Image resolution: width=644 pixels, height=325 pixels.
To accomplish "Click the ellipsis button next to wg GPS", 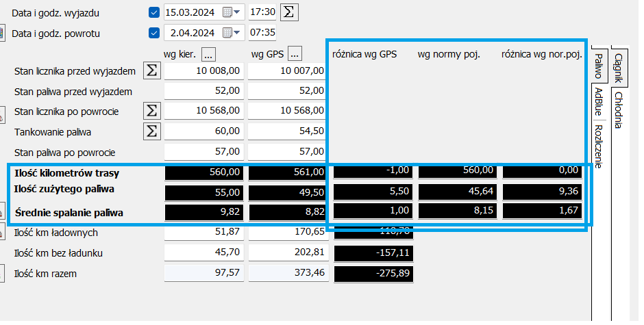I will 295,53.
